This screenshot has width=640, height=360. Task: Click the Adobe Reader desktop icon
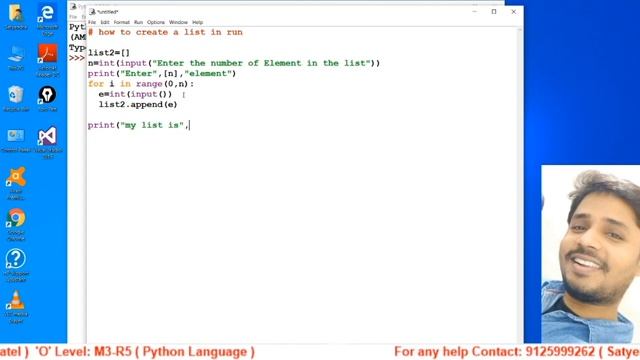point(47,60)
